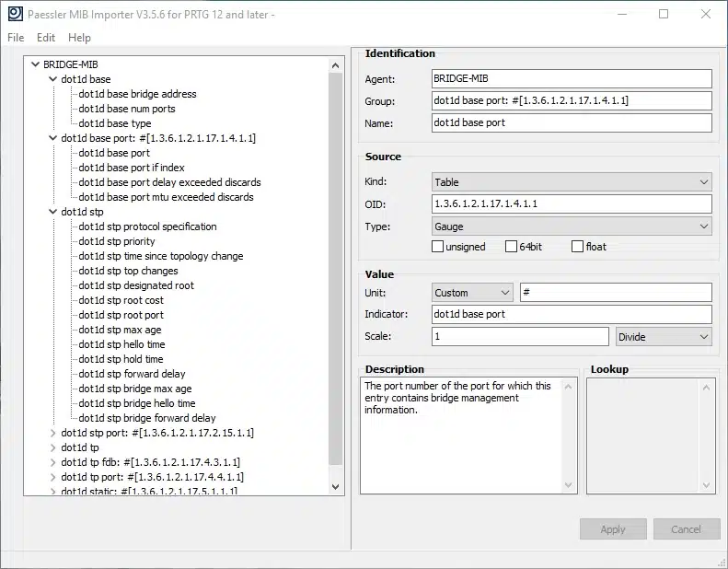The width and height of the screenshot is (728, 569).
Task: Click the Apply button
Action: [x=613, y=529]
